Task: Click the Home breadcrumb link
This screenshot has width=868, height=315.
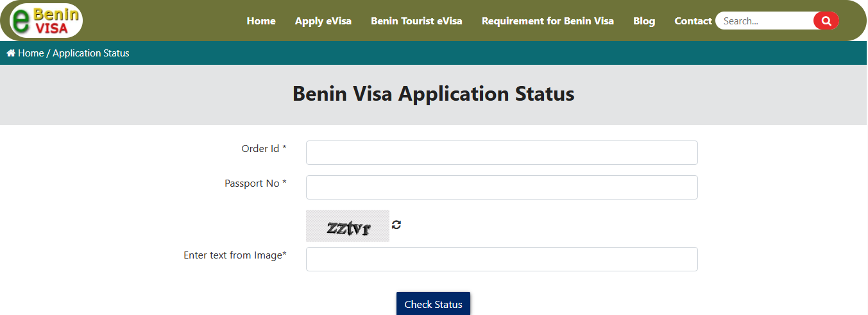Action: (x=31, y=53)
